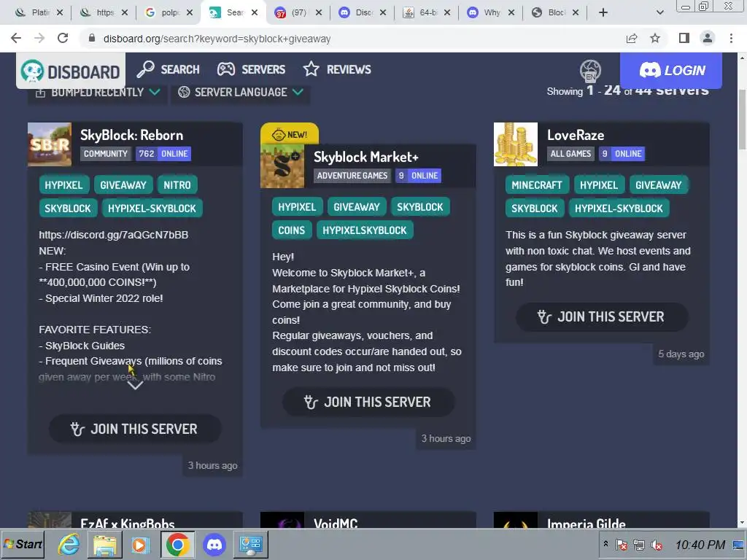Click the tray volume muted icon
This screenshot has height=560, width=747.
click(657, 545)
